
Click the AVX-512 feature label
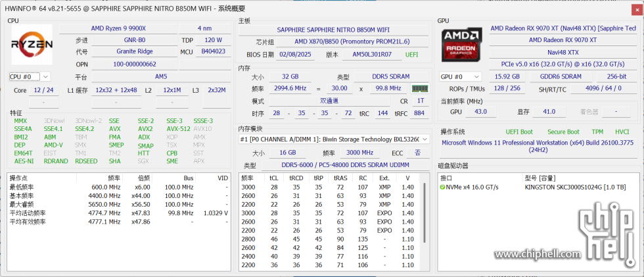(178, 129)
